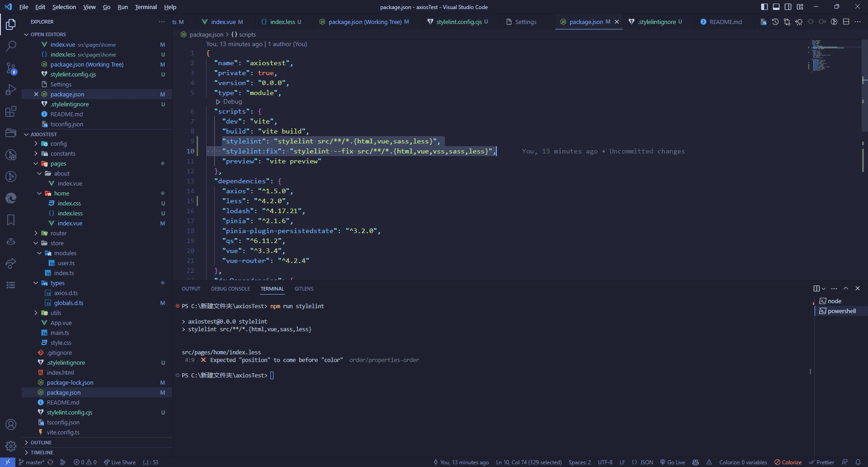This screenshot has height=467, width=868.
Task: Select the node terminal instance
Action: 841,301
